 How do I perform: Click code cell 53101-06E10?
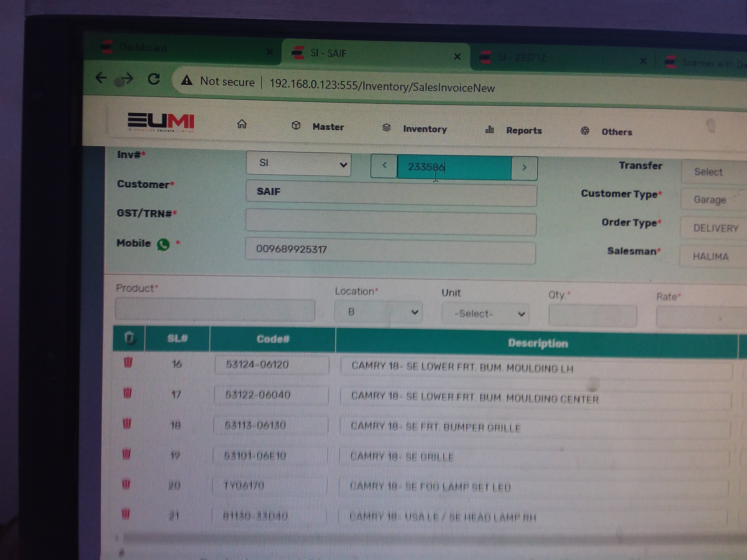[x=270, y=456]
